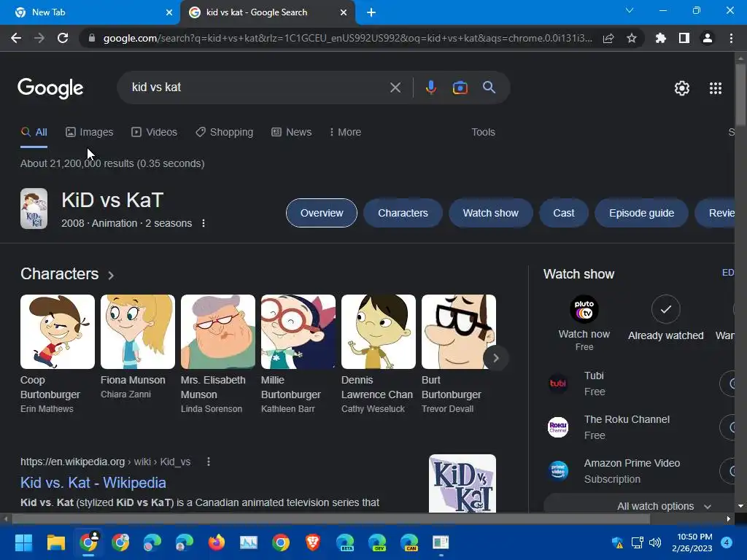Open more options next to KiD vs KaT title
747x560 pixels.
(x=204, y=223)
